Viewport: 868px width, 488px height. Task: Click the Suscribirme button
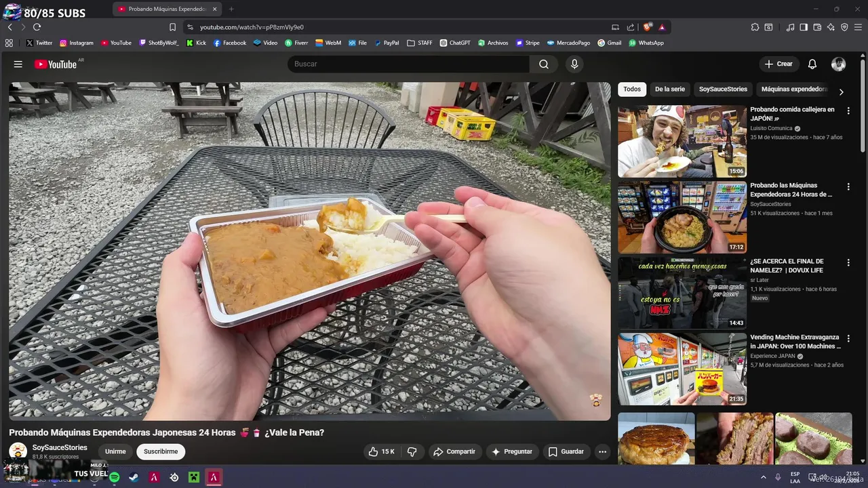[x=161, y=451]
